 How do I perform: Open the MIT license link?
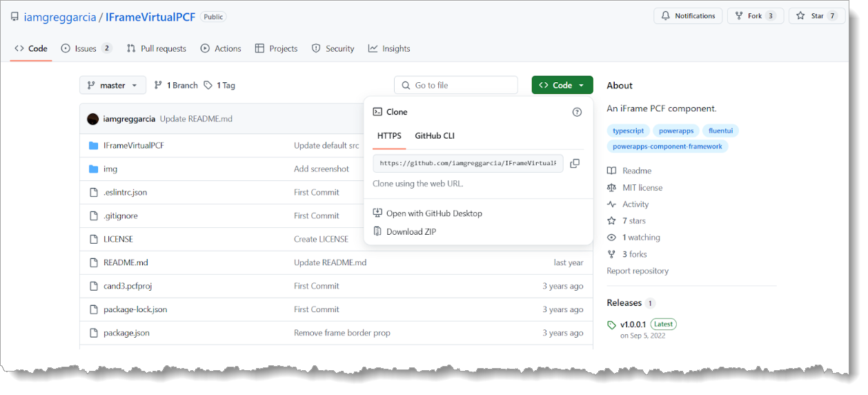point(635,187)
